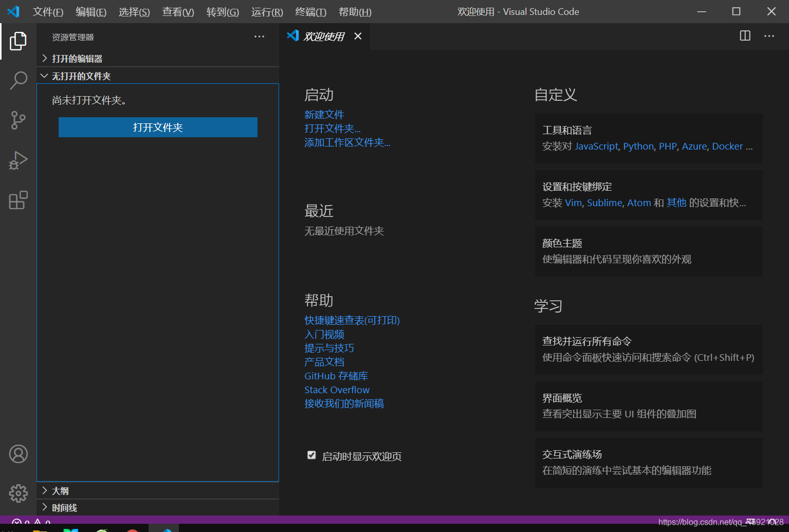
Task: Expand the 大纲 section
Action: (x=158, y=491)
